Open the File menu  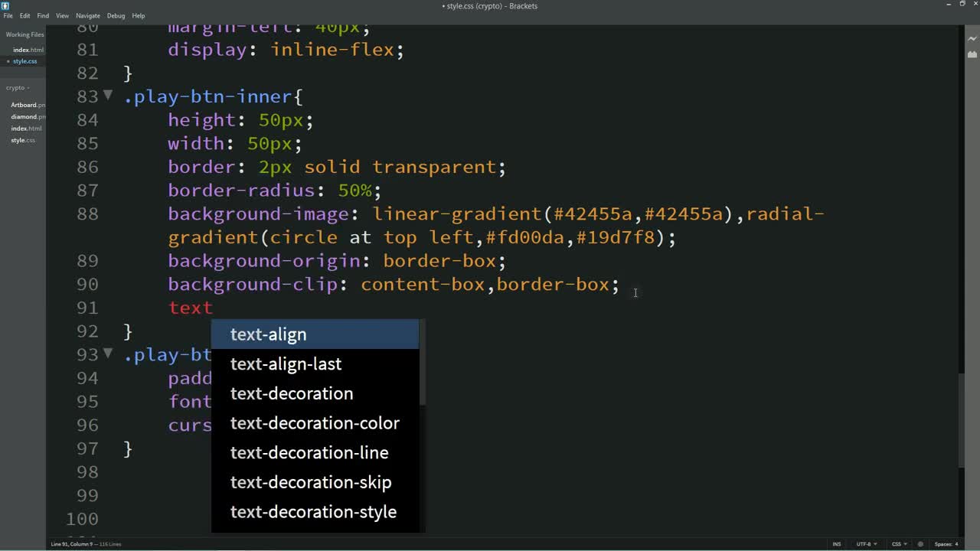pos(8,15)
